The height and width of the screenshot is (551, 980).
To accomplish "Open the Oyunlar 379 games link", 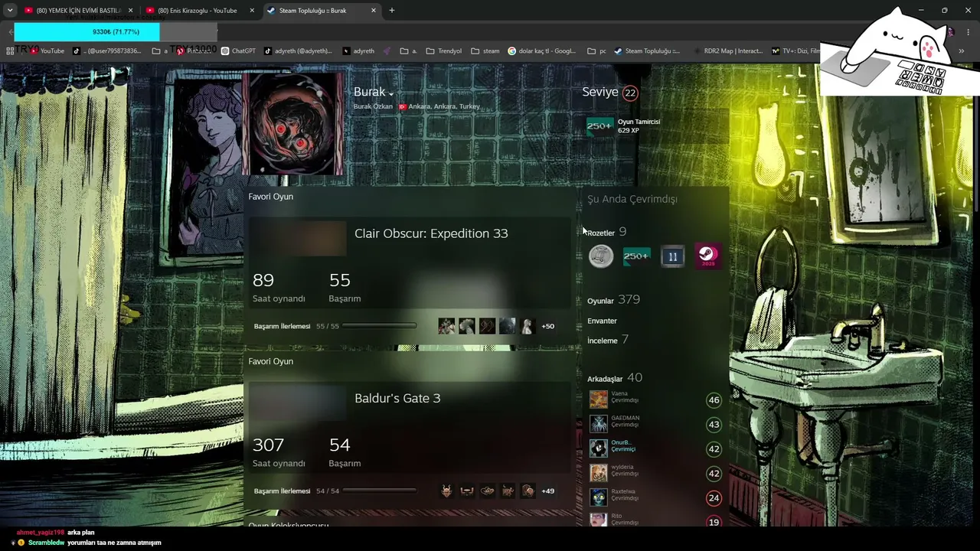I will pos(613,300).
